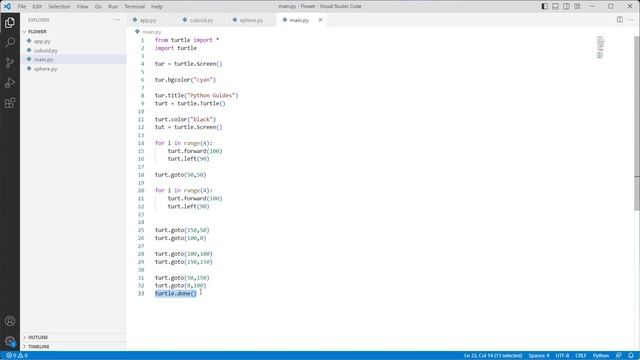Screen dimensions: 640x360
Task: Open Explorer Views and More Actions ellipsis
Action: tap(117, 20)
